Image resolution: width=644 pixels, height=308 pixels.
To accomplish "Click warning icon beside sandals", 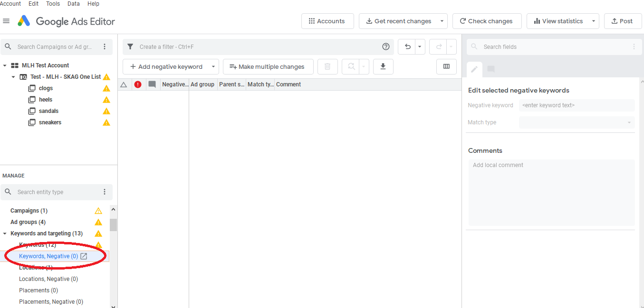I will click(106, 111).
